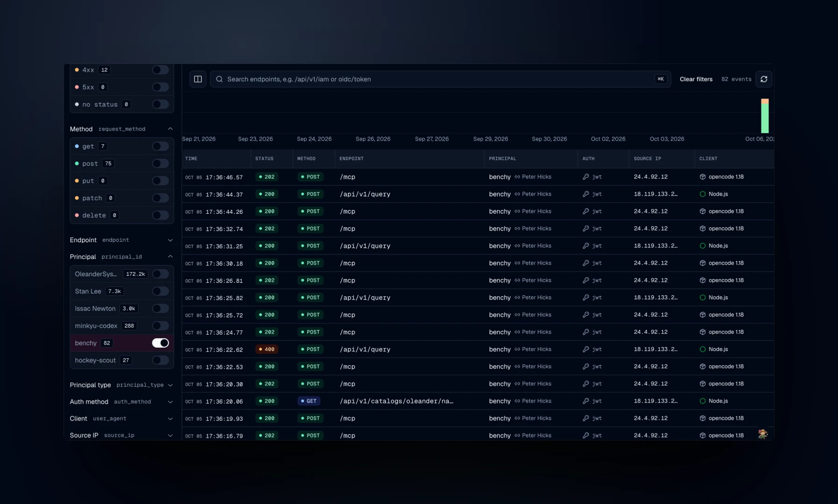Sort by the STATUS column header
This screenshot has height=504, width=838.
point(264,159)
